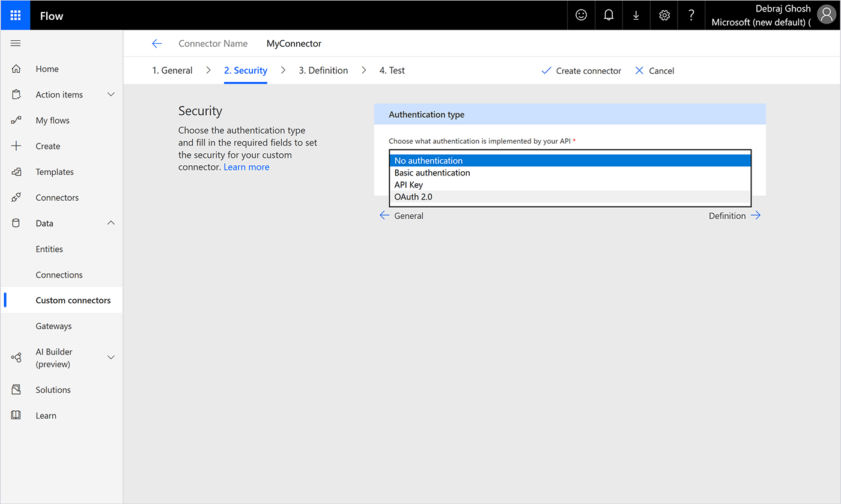Click the feedback smiley icon
841x504 pixels.
[580, 14]
